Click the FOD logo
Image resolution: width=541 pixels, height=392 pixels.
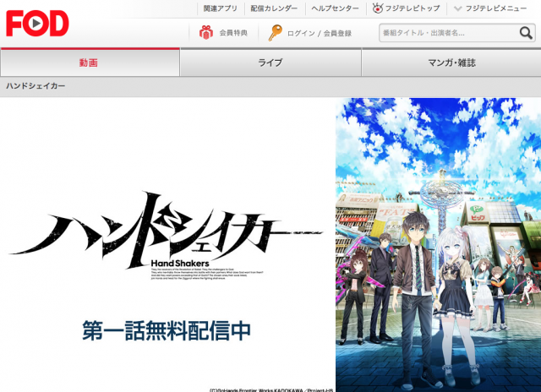click(x=37, y=24)
